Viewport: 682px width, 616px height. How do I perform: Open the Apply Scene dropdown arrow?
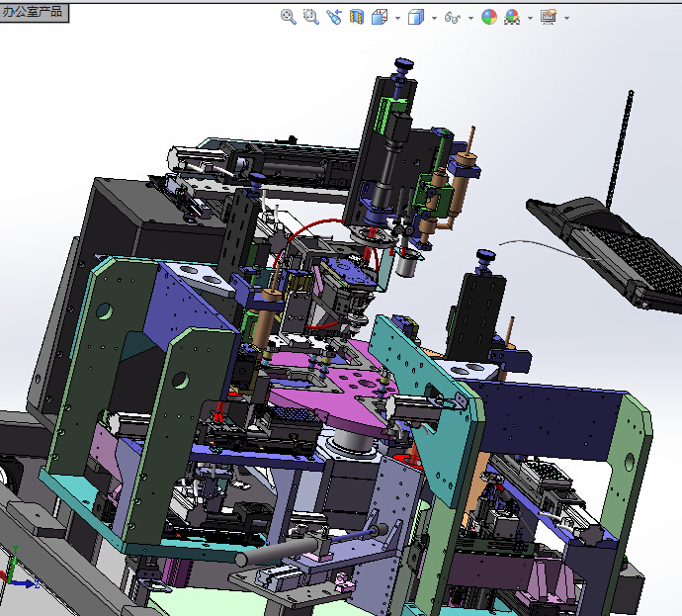pos(530,18)
